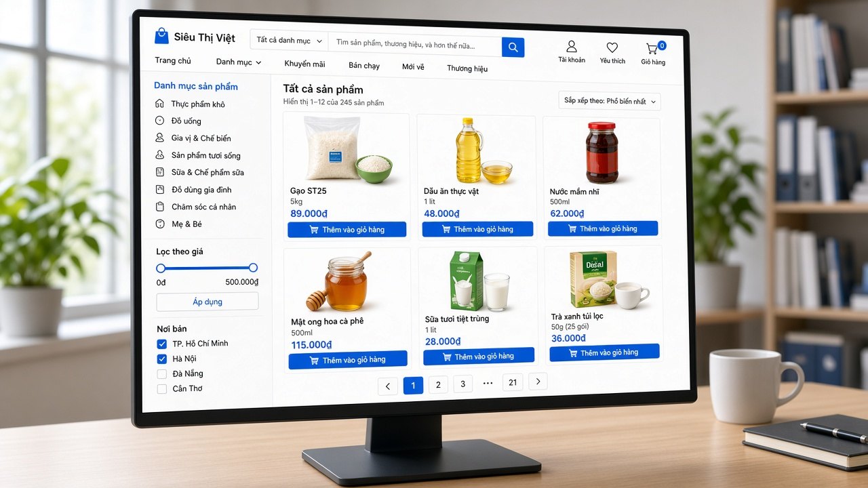The height and width of the screenshot is (488, 868).
Task: Jump to page 21 of results
Action: coord(513,382)
